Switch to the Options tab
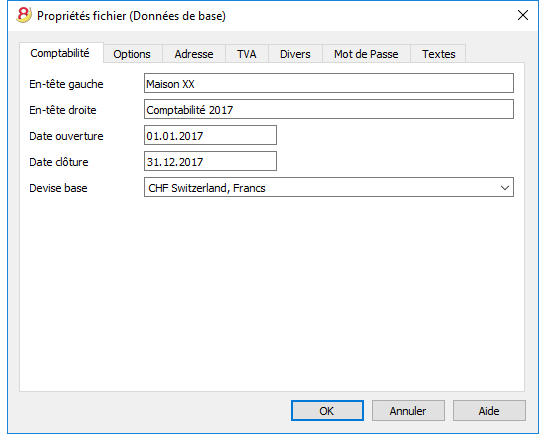Image resolution: width=546 pixels, height=441 pixels. point(132,54)
